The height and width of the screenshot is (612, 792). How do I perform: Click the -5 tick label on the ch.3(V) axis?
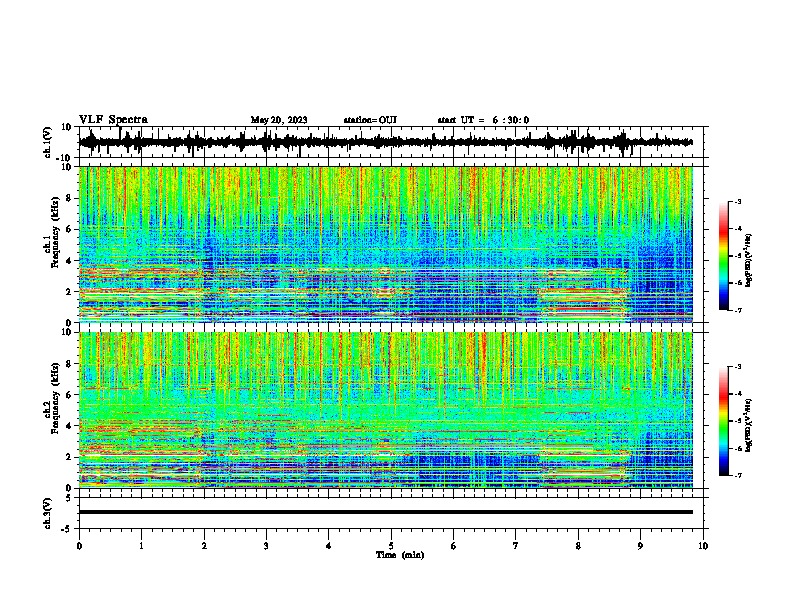(x=68, y=529)
